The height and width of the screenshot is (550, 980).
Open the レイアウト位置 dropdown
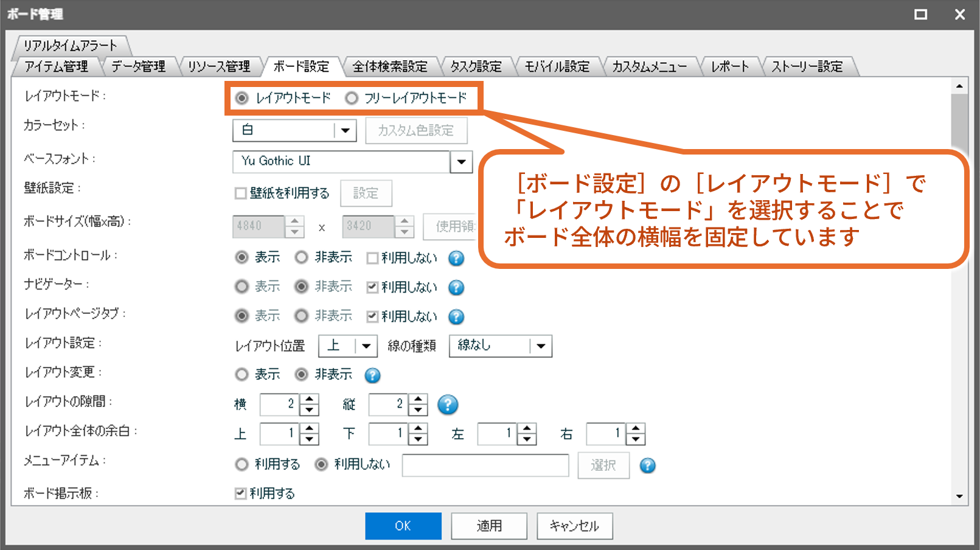click(366, 346)
